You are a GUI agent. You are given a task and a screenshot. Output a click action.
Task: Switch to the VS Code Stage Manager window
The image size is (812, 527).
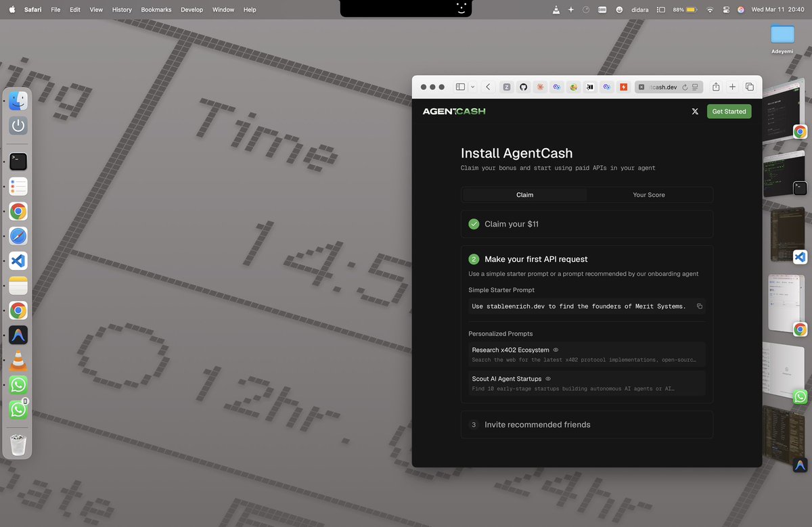click(x=788, y=235)
